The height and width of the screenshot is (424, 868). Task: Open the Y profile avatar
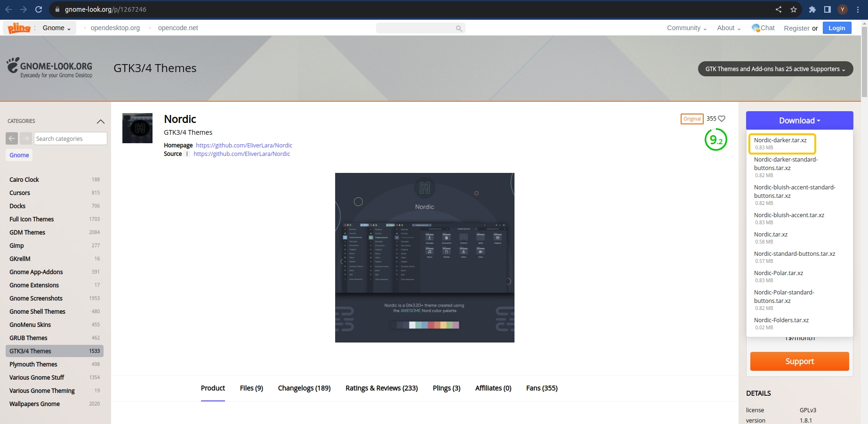coord(843,9)
